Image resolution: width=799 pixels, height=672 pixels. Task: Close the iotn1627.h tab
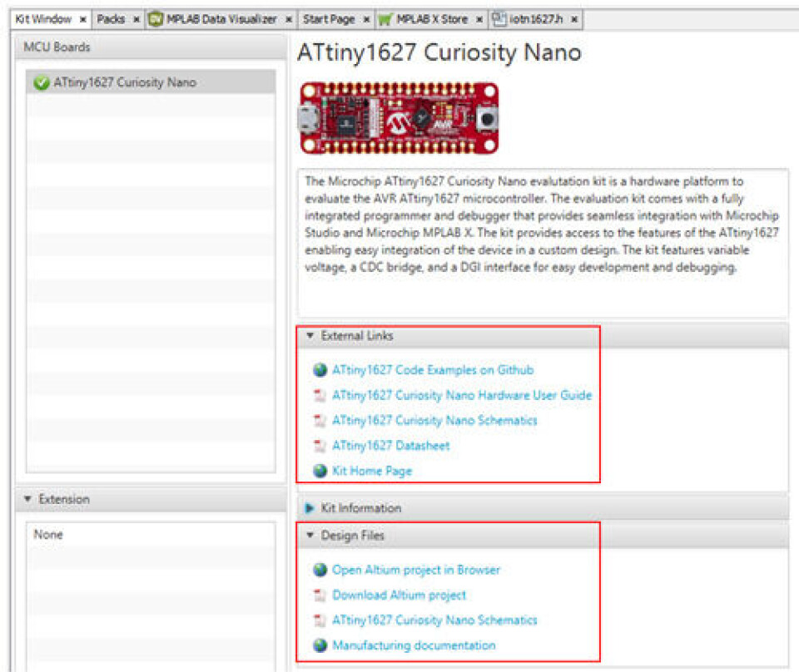574,20
